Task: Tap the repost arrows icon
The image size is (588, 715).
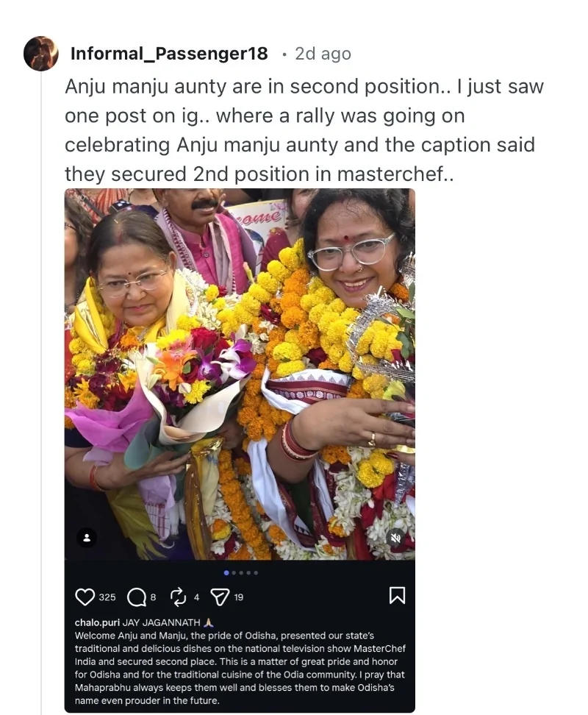Action: [x=179, y=597]
